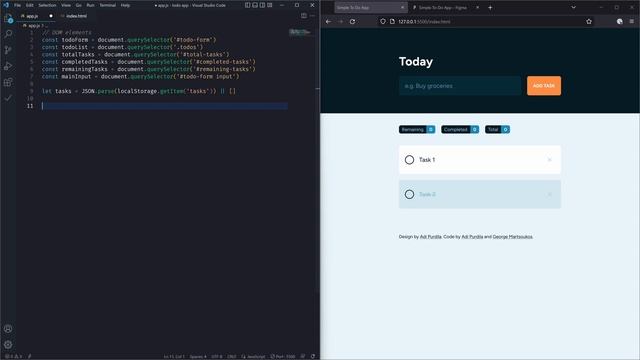This screenshot has width=640, height=360.
Task: Click the Add Task button
Action: pos(544,86)
